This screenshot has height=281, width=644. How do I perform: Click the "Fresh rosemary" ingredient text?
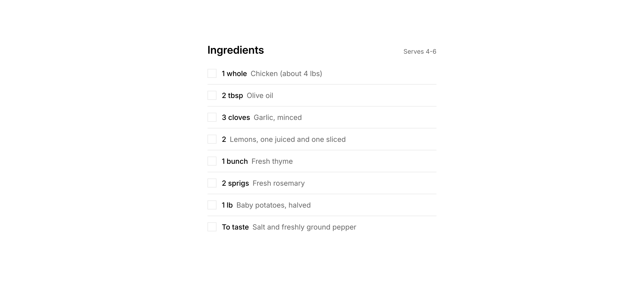(x=278, y=183)
